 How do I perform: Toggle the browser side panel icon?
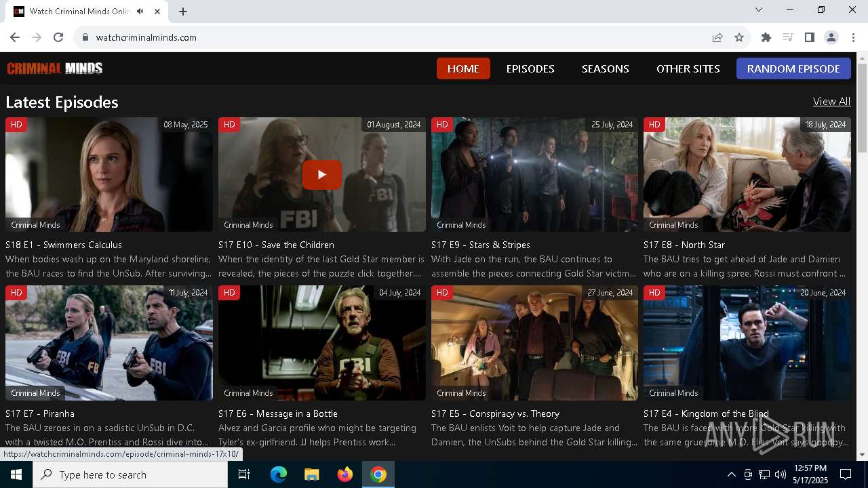[810, 37]
